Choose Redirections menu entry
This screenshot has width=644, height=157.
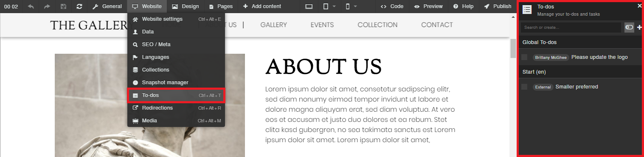[176, 108]
